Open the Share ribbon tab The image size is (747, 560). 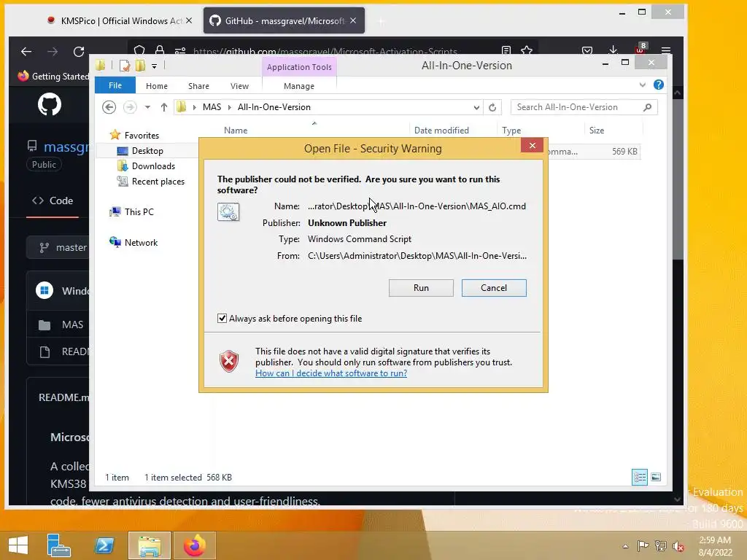click(x=198, y=86)
